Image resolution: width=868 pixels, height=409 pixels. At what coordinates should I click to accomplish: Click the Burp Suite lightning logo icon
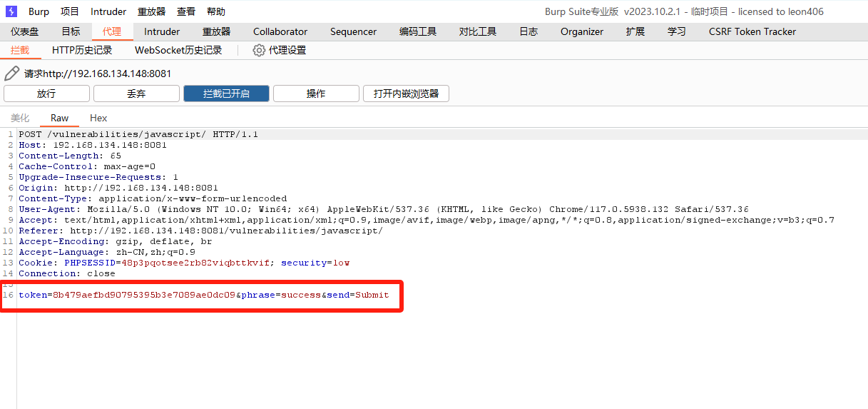(11, 11)
